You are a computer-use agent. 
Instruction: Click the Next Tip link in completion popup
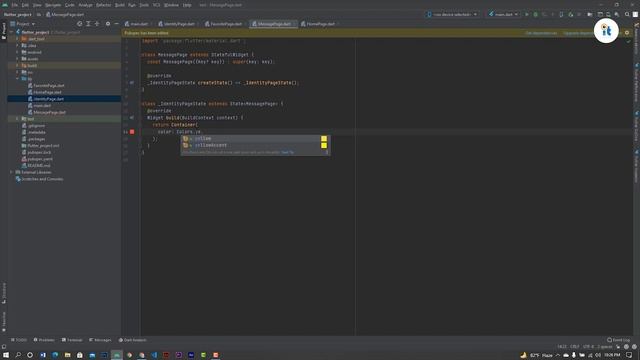point(287,152)
